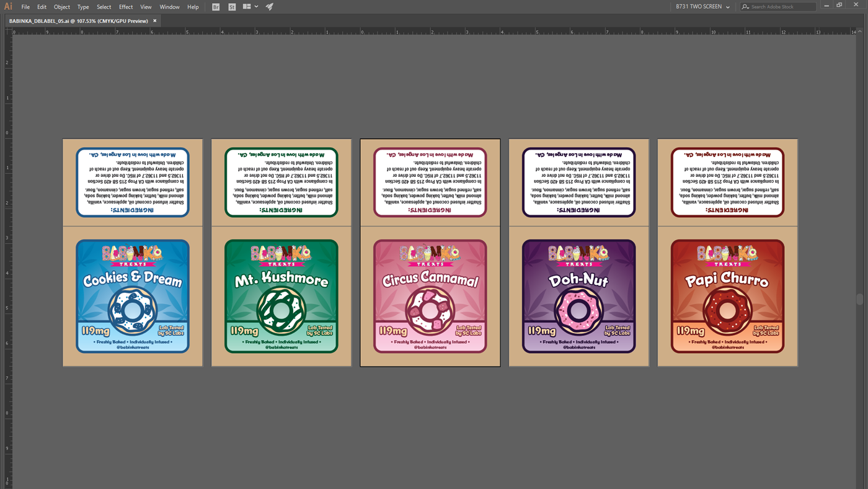This screenshot has width=868, height=489.
Task: Restore down the Illustrator window
Action: [x=839, y=6]
